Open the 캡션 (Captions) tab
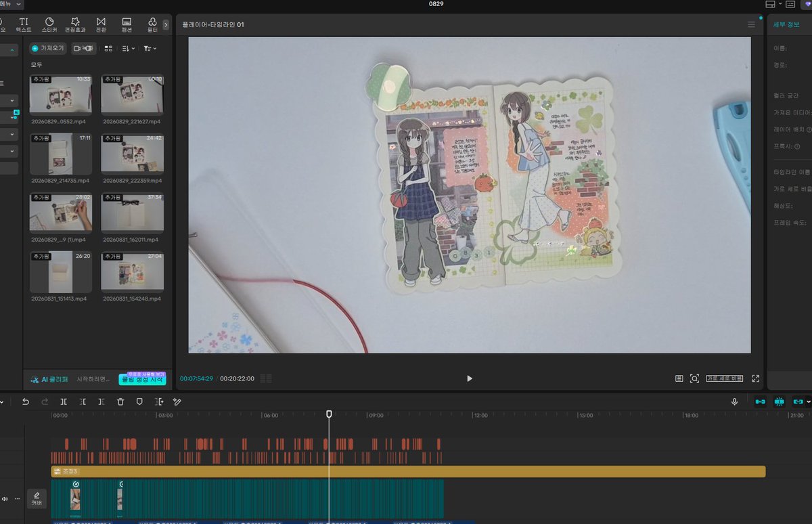The image size is (812, 524). coord(127,25)
